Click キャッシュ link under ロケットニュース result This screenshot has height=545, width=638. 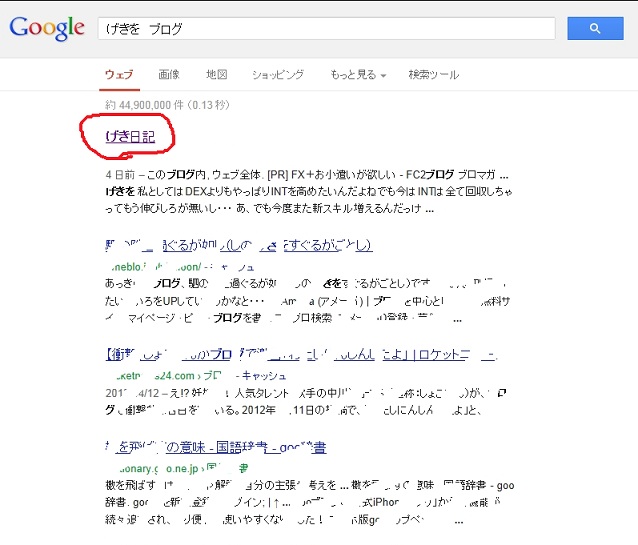coord(264,376)
